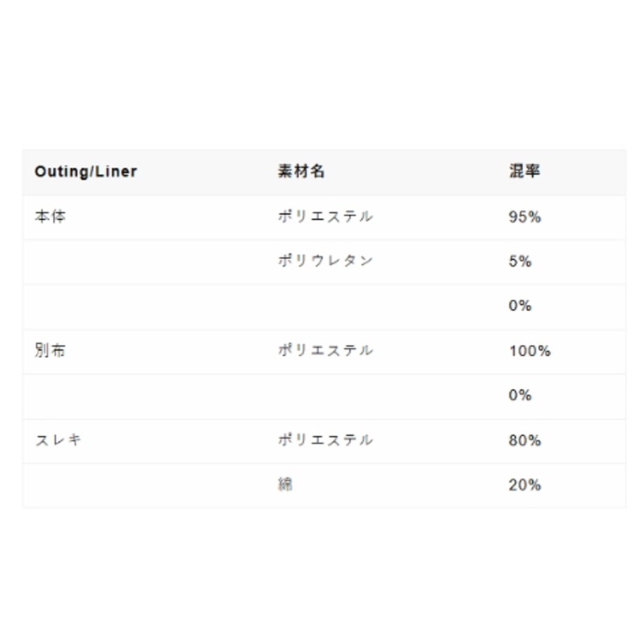Click the 0% value under ポリウレタン row

(x=520, y=306)
